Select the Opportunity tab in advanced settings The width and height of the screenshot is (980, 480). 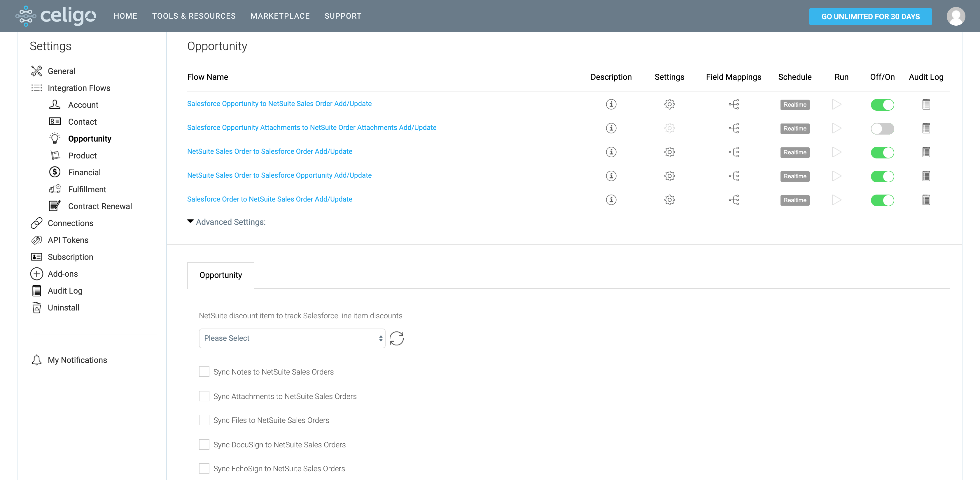(x=221, y=275)
